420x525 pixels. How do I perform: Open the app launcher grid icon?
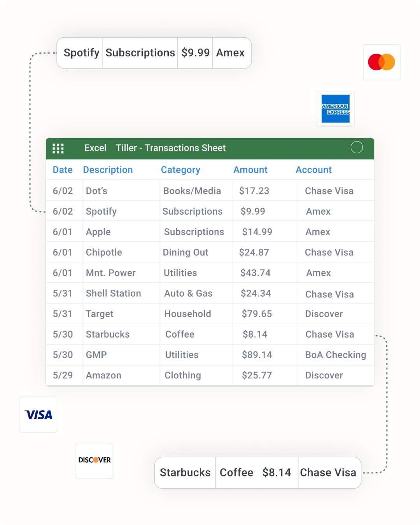click(x=58, y=148)
